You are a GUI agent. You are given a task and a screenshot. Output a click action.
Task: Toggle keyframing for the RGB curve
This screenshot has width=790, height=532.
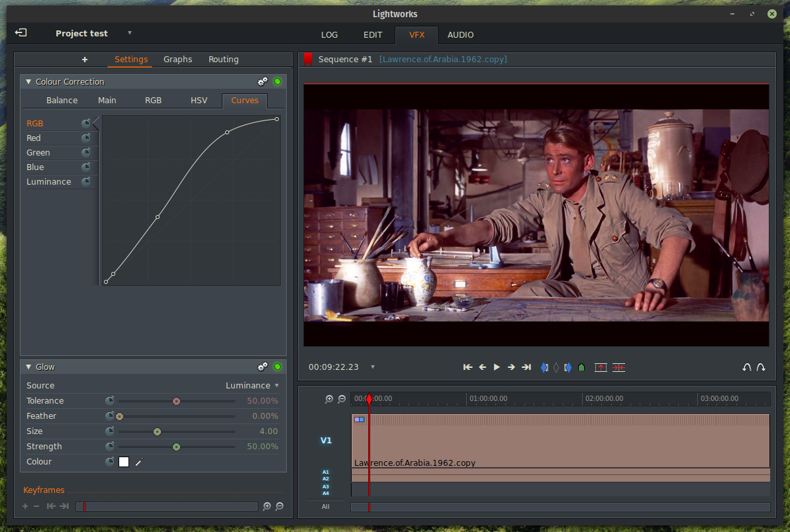coord(86,123)
